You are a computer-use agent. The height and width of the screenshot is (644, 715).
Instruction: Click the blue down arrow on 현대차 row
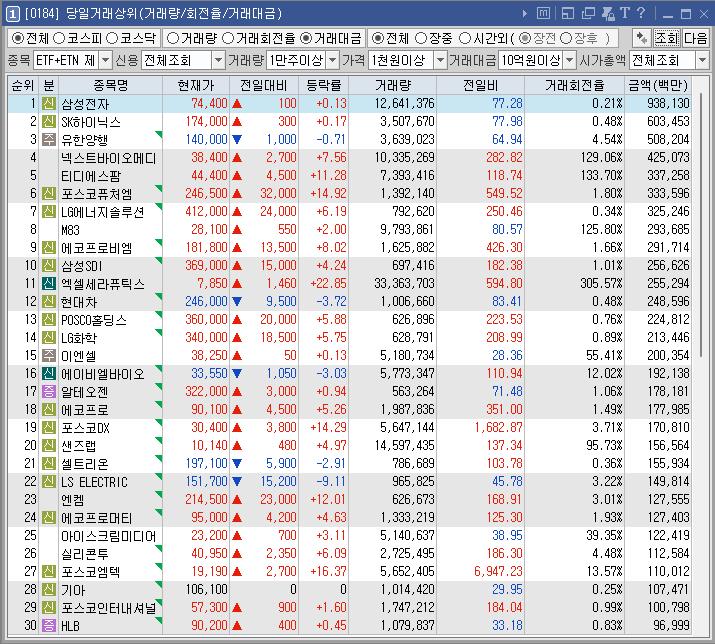pos(237,301)
